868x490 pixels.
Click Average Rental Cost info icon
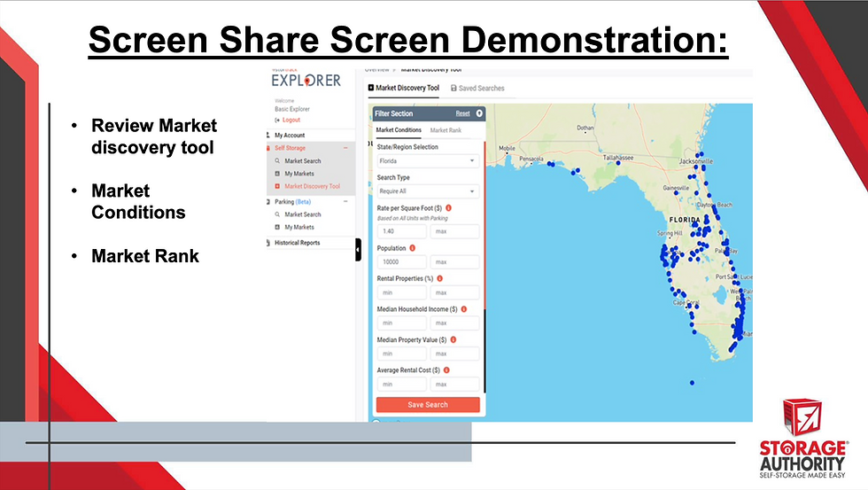[446, 369]
